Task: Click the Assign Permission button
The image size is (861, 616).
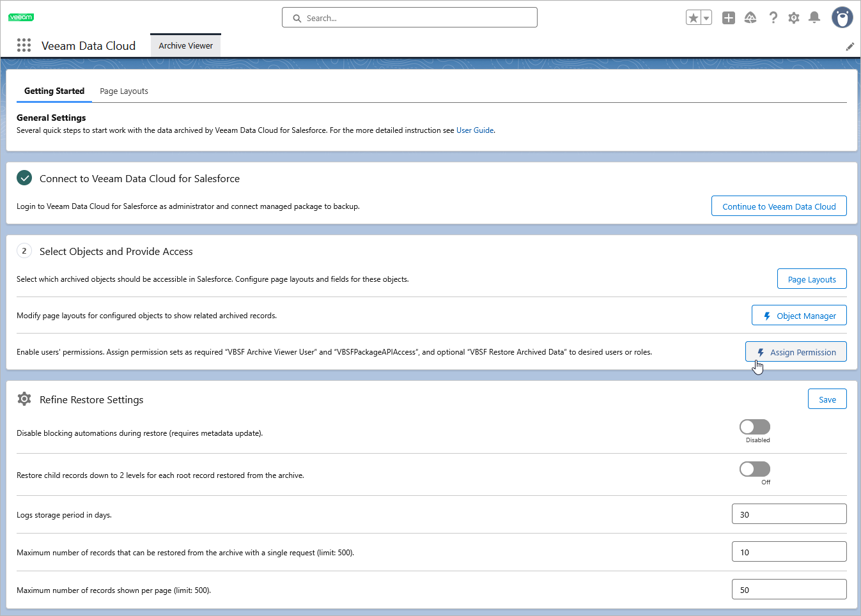Action: [796, 352]
